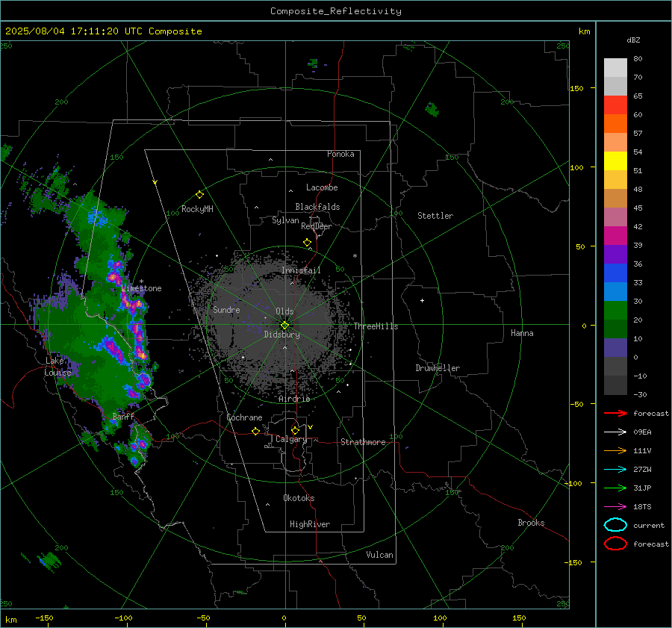This screenshot has width=672, height=628.
Task: Click the white plus marker west of Hanna
Action: pyautogui.click(x=422, y=300)
